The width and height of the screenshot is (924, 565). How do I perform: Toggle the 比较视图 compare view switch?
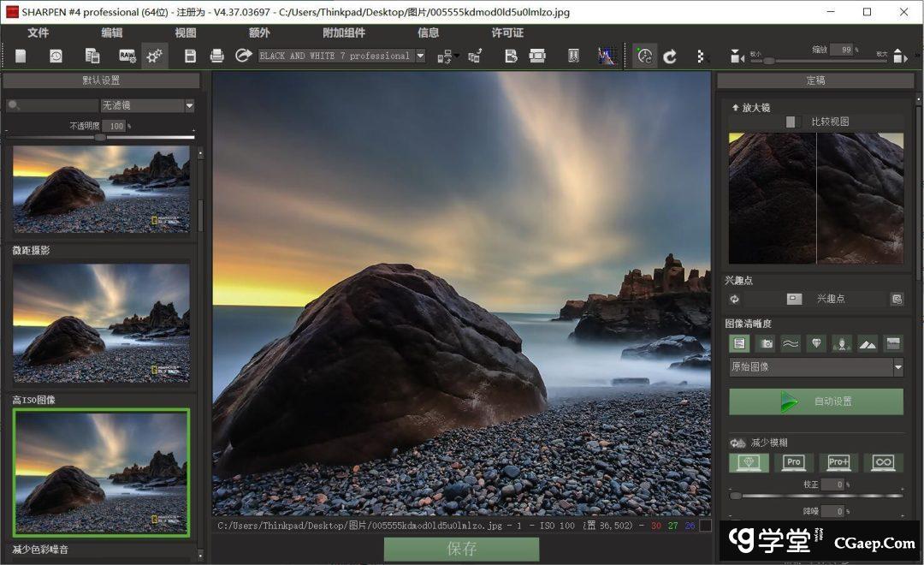coord(793,122)
